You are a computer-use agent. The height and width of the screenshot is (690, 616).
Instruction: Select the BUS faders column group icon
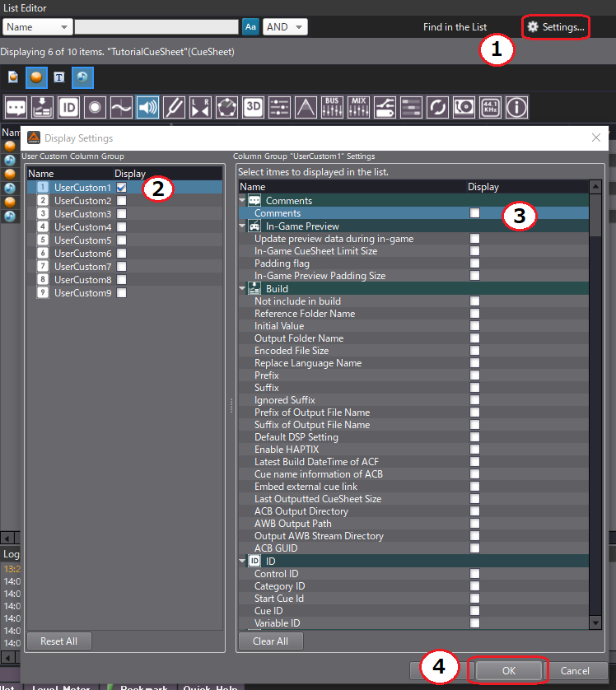point(332,107)
